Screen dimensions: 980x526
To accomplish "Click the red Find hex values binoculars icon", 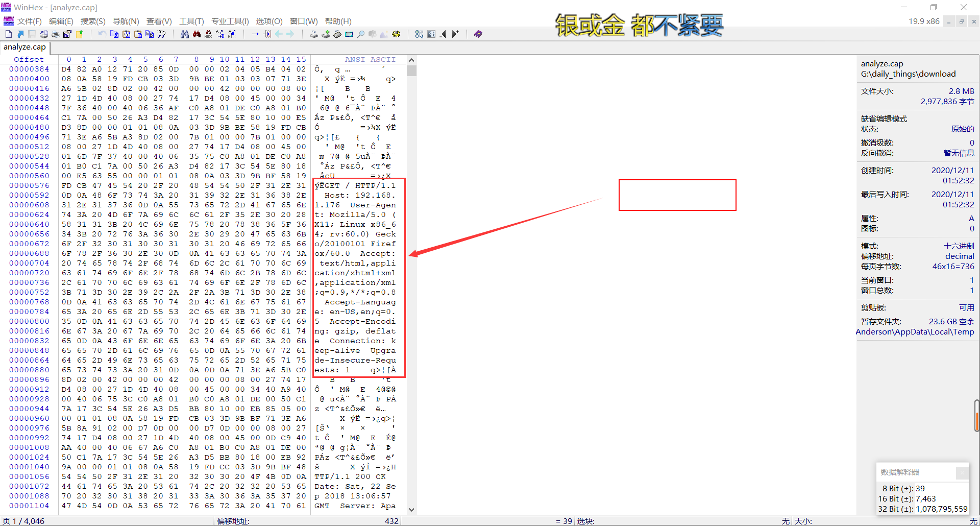I will pyautogui.click(x=208, y=34).
